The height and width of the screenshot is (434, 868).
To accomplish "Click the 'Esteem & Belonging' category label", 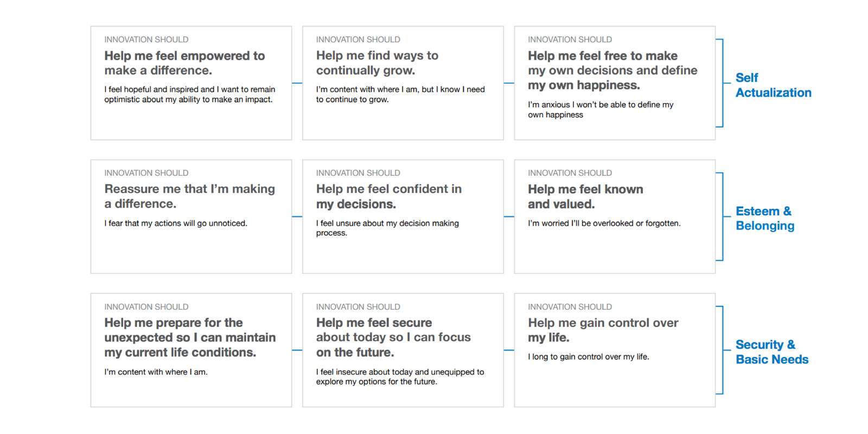I will 765,219.
